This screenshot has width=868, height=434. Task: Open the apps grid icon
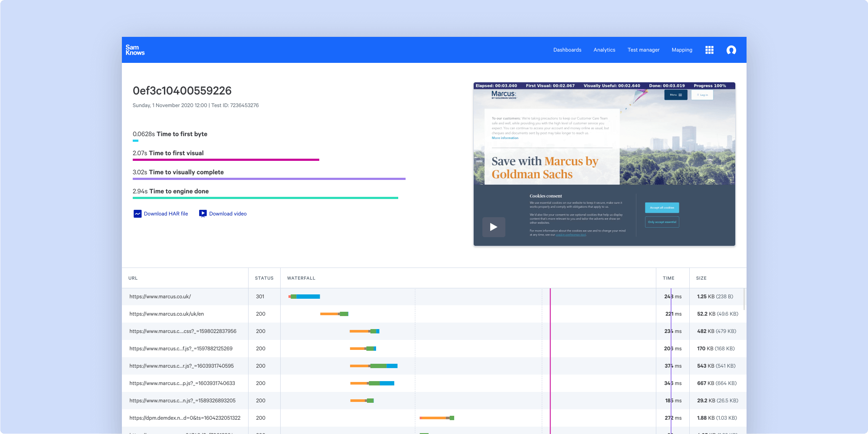(709, 50)
